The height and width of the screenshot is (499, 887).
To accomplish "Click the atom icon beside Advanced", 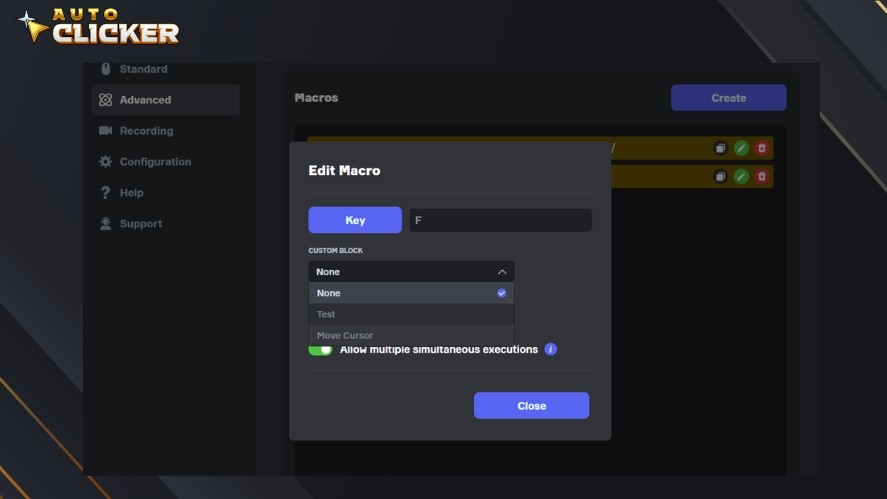I will click(x=106, y=100).
